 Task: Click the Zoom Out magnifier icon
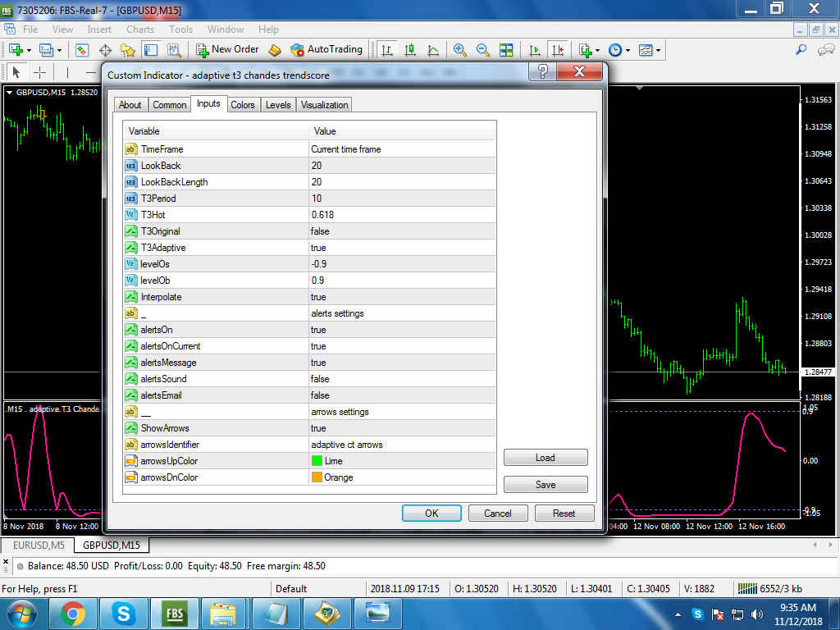click(482, 50)
